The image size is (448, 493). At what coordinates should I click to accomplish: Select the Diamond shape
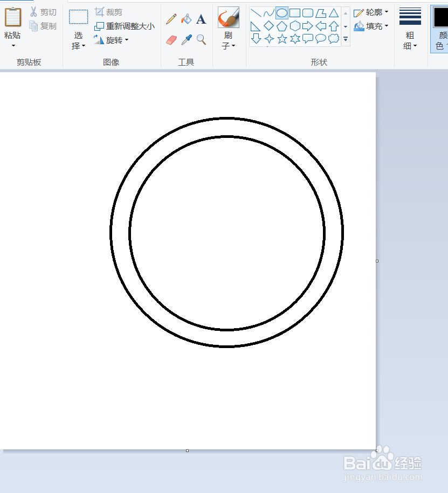(x=268, y=25)
